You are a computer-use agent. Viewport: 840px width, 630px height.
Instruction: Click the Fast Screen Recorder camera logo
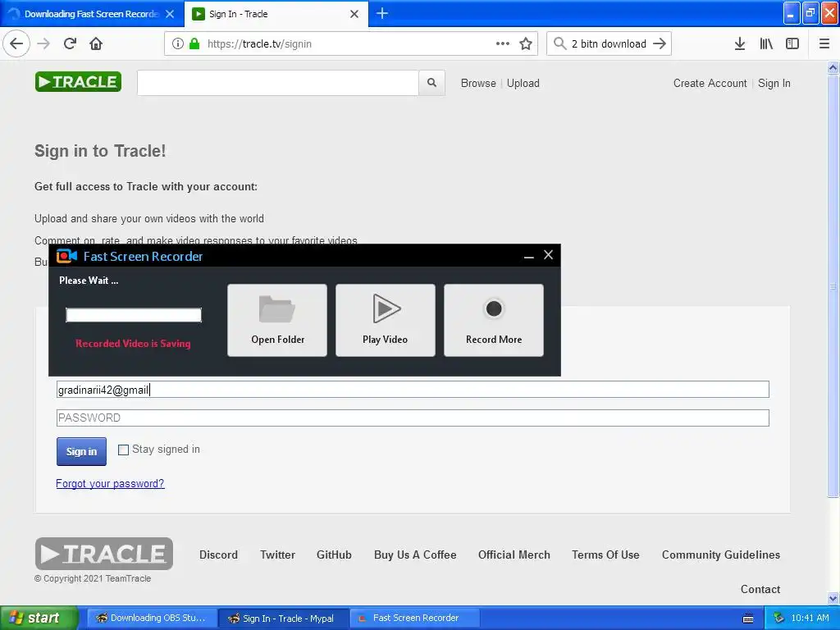(66, 256)
